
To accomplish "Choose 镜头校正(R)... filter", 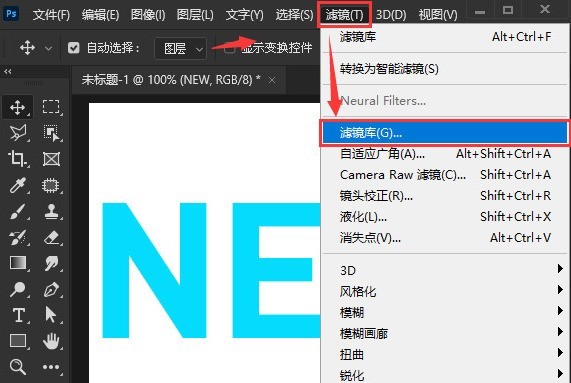I will pos(445,196).
